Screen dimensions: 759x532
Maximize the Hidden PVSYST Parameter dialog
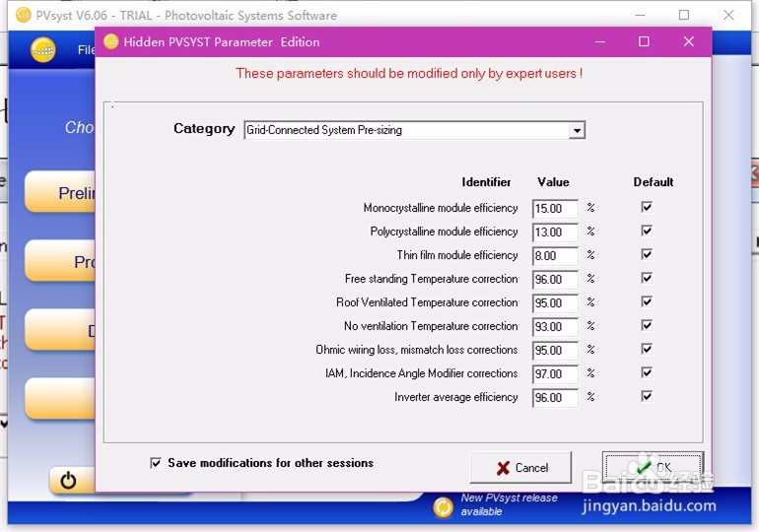(x=644, y=41)
